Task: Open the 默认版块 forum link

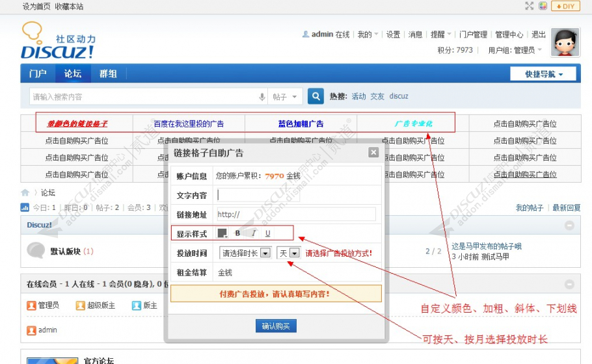Action: [x=66, y=251]
